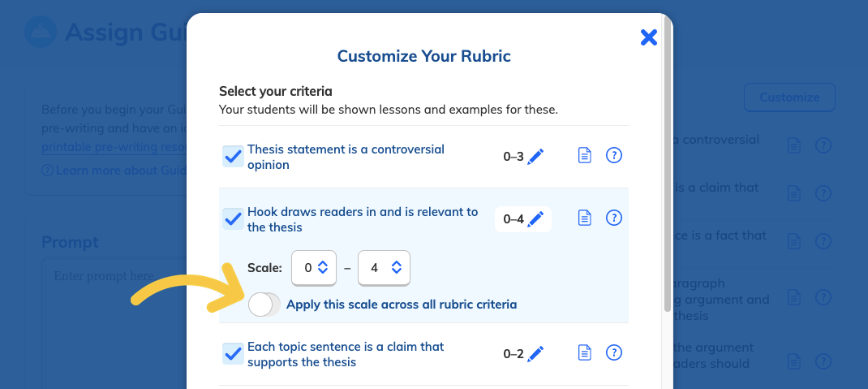Image resolution: width=868 pixels, height=389 pixels.
Task: Click the Customize button in background page
Action: [789, 97]
